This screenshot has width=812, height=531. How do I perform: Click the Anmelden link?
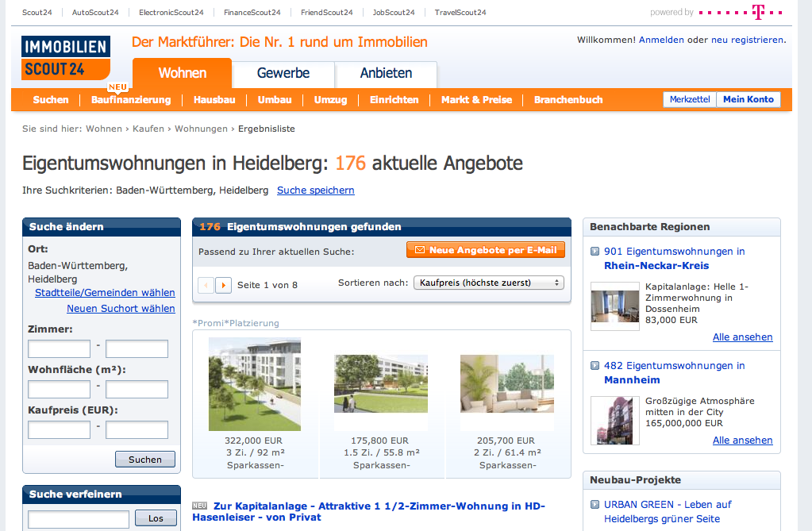(661, 40)
